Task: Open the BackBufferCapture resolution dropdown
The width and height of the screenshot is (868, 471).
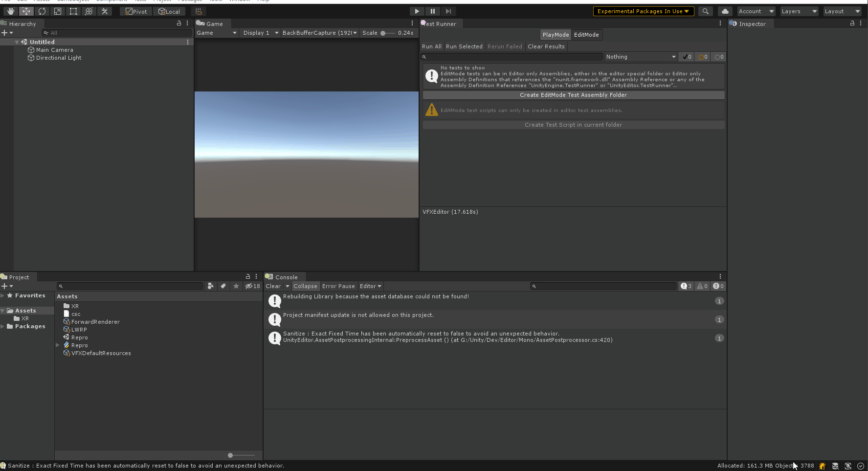Action: (320, 33)
